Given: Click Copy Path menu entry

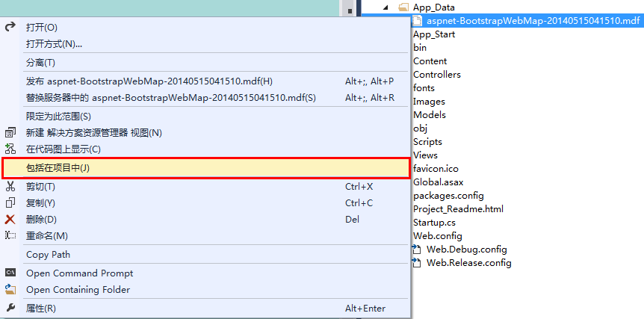Looking at the screenshot, I should (48, 254).
